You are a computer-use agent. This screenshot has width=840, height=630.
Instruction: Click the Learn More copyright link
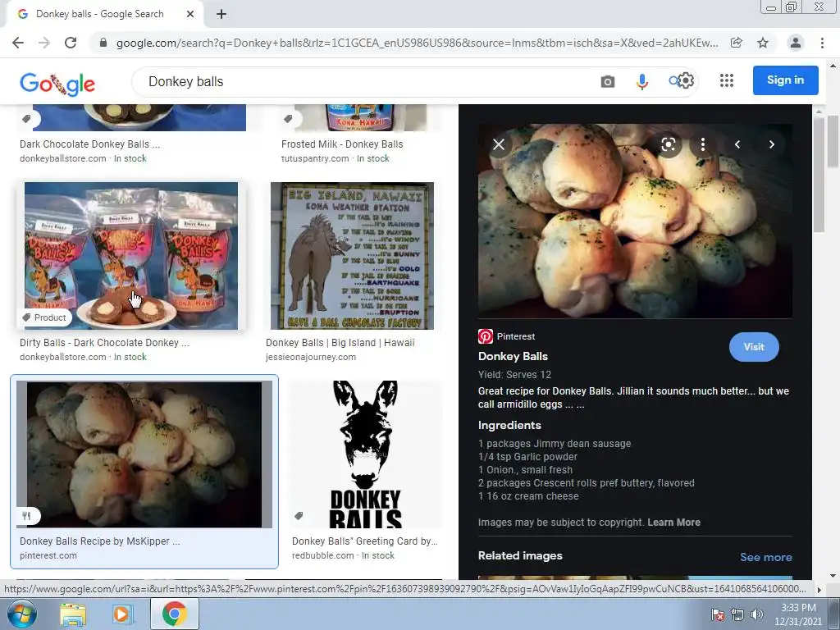click(x=674, y=523)
